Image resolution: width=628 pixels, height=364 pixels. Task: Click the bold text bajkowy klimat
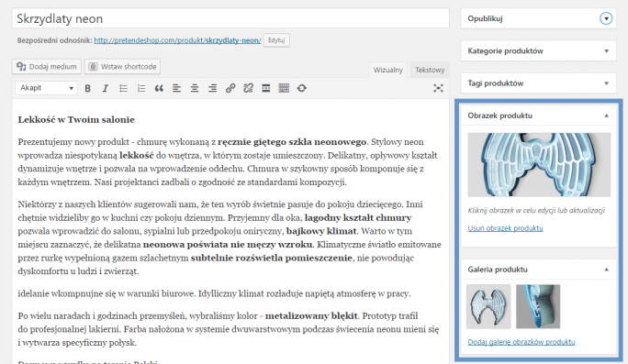pos(321,231)
